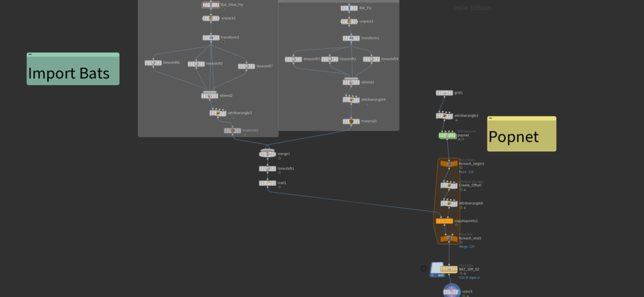Select the trail1 node
644x297 pixels.
[x=267, y=183]
